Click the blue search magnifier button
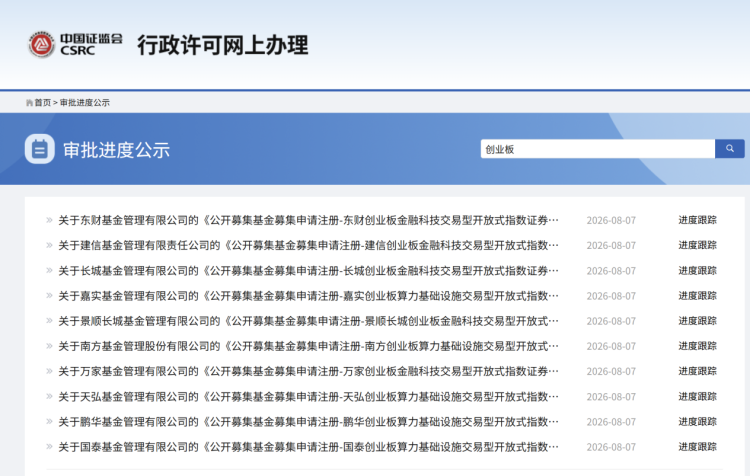This screenshot has width=750, height=476. pos(729,149)
